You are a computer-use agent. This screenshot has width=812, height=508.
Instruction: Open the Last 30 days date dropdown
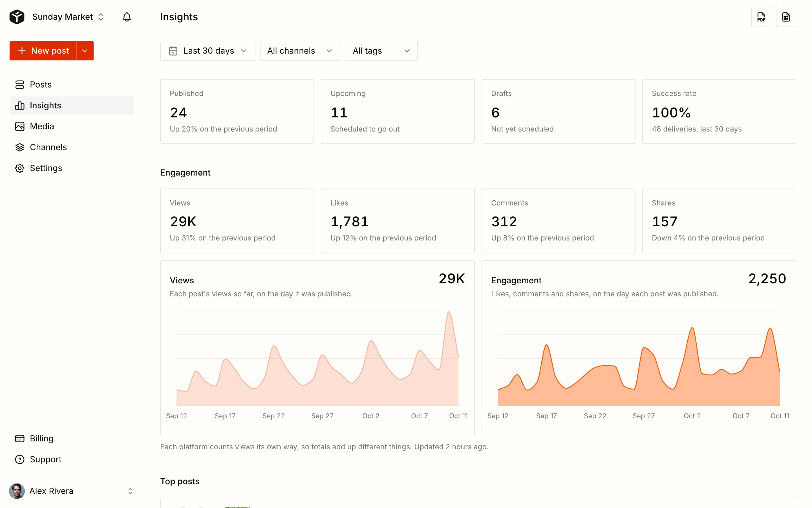tap(208, 51)
